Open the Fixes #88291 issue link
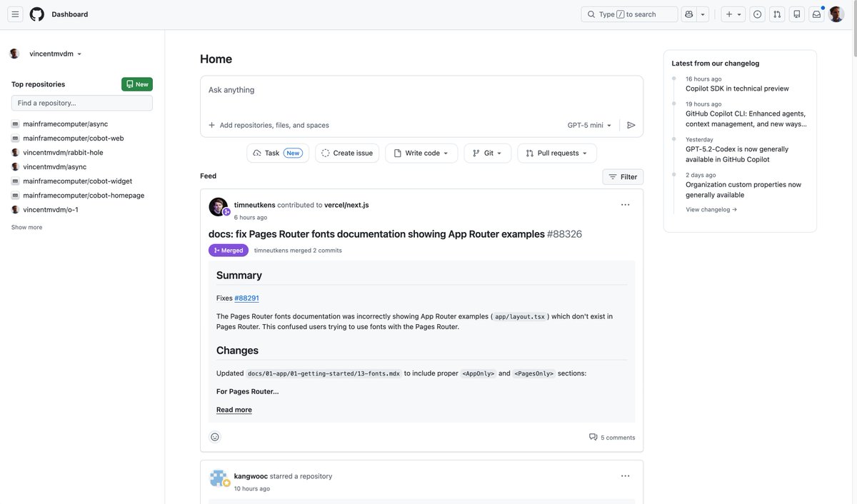The image size is (857, 504). point(246,298)
